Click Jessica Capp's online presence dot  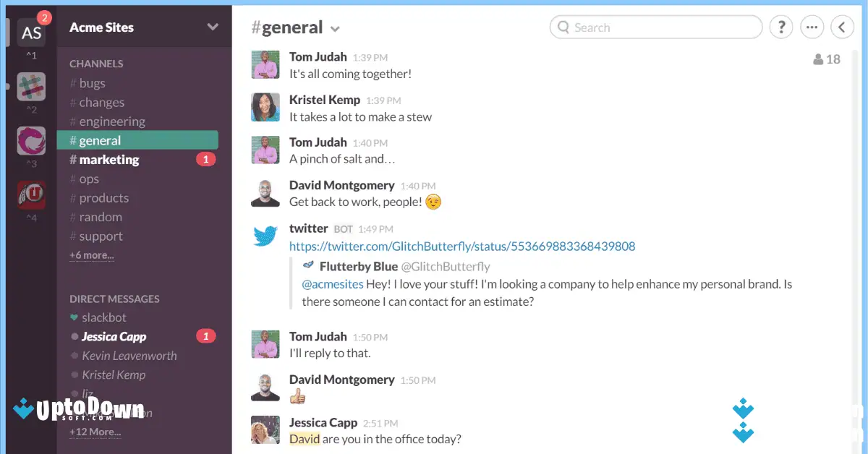(75, 336)
